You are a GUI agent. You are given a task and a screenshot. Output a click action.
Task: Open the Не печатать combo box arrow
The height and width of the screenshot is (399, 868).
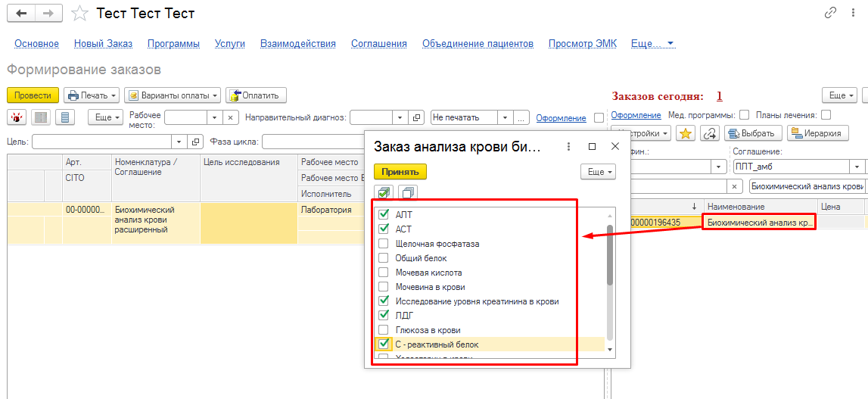(504, 117)
